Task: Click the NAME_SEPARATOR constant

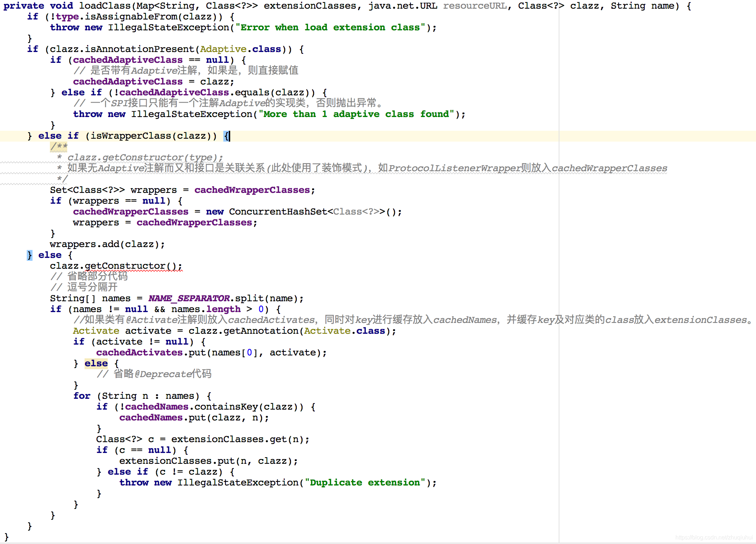Action: (189, 298)
